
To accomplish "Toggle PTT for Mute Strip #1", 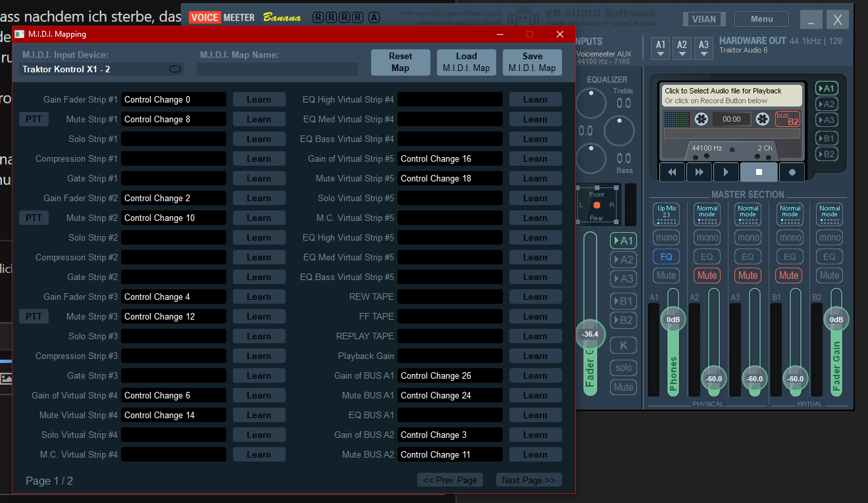I will 34,119.
